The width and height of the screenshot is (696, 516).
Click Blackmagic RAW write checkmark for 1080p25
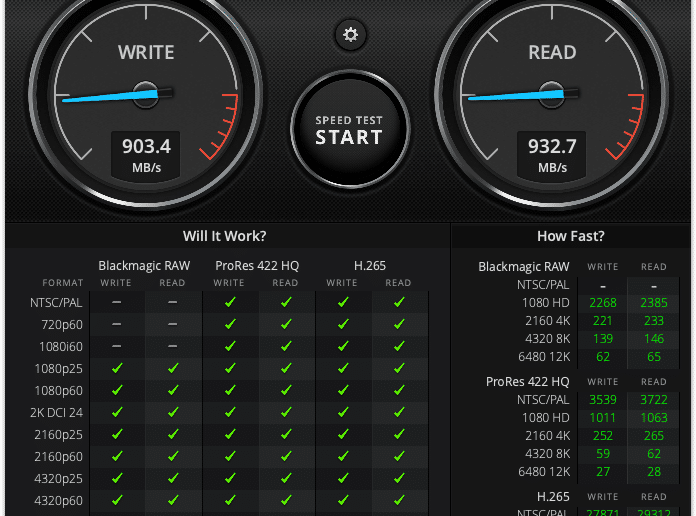click(x=117, y=368)
